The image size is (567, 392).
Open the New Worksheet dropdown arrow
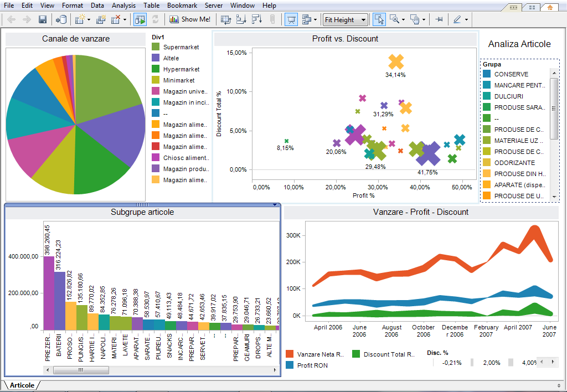(89, 20)
